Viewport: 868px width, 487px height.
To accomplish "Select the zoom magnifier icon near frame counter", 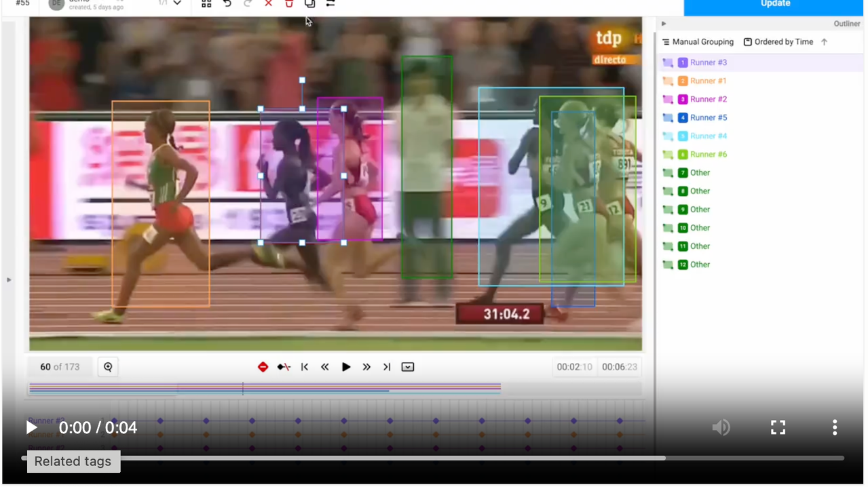I will click(107, 366).
